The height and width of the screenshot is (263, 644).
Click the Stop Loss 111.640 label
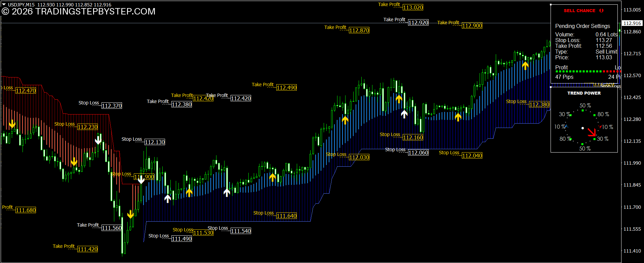click(275, 215)
